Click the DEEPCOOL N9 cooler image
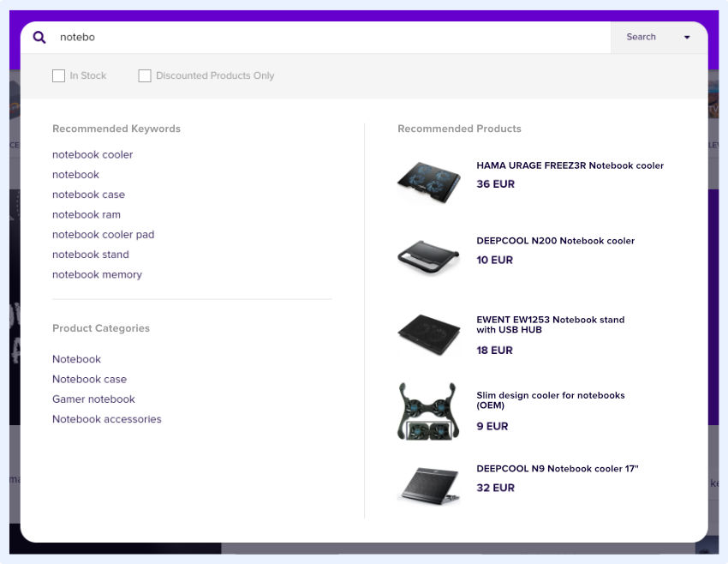 pyautogui.click(x=429, y=483)
